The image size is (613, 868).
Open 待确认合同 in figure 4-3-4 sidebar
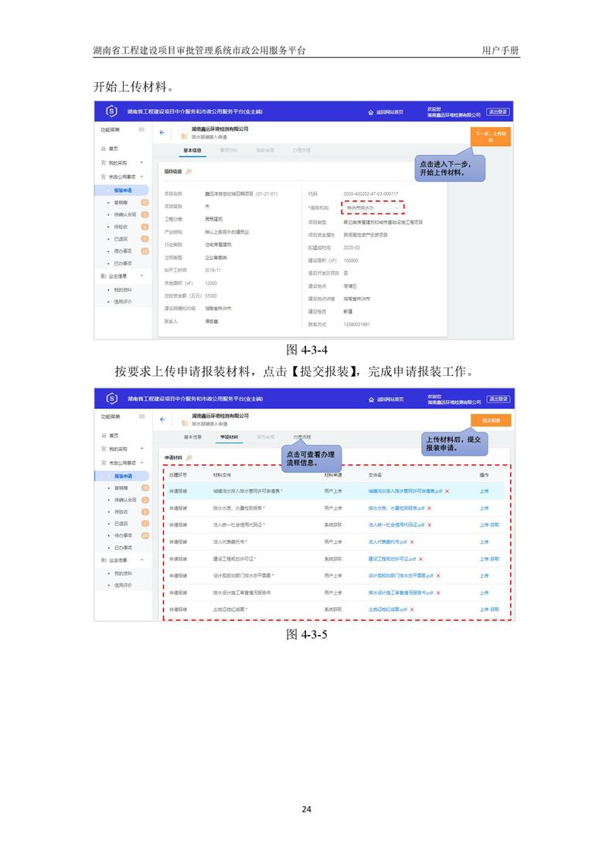pos(125,215)
